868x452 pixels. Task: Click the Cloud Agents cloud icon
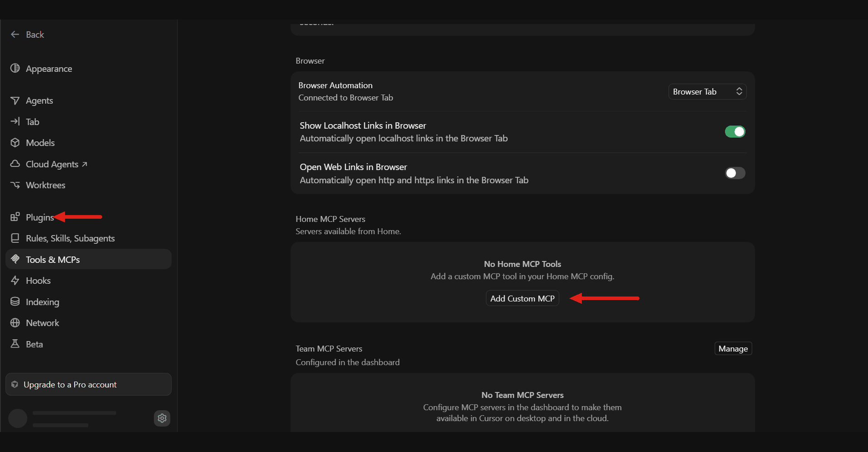[15, 164]
